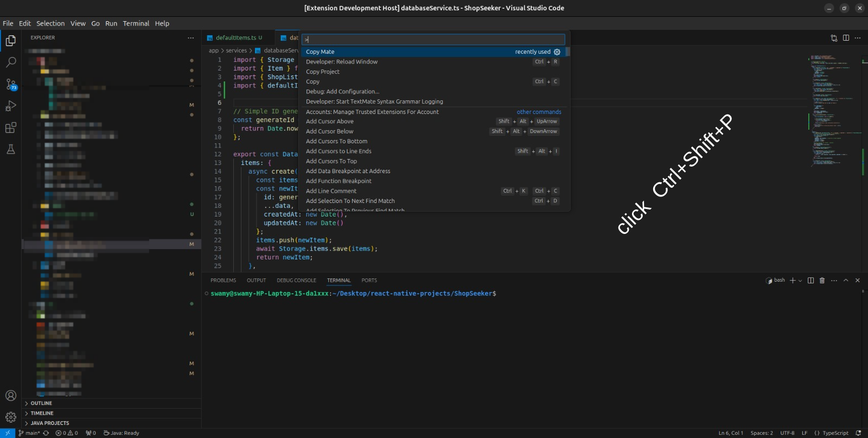The width and height of the screenshot is (868, 438).
Task: Open notifications bell in status bar
Action: coord(858,433)
